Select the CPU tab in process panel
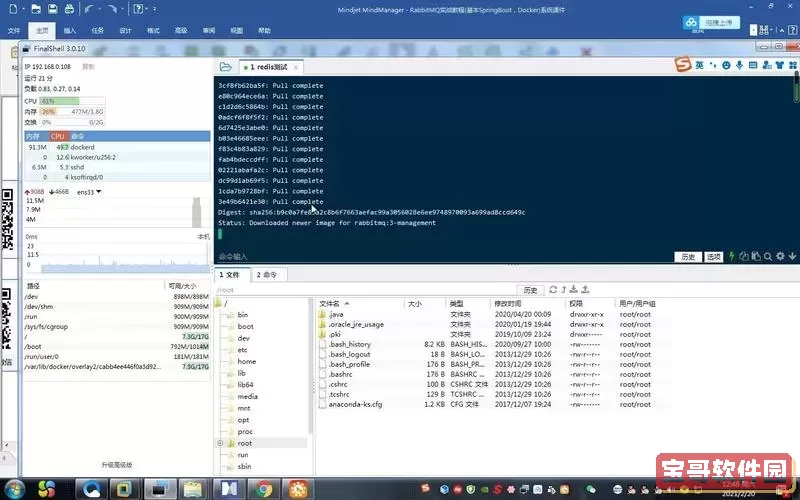This screenshot has height=500, width=800. click(x=58, y=136)
